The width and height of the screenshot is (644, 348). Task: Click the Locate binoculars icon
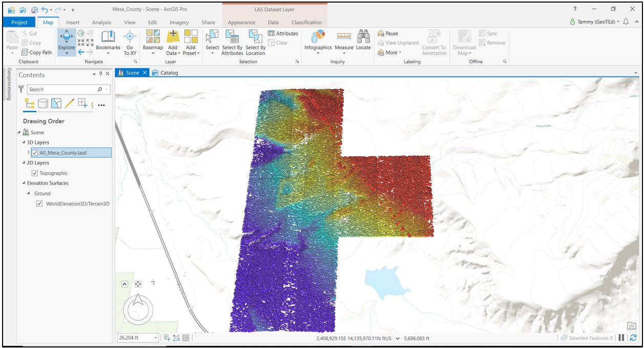[x=363, y=37]
